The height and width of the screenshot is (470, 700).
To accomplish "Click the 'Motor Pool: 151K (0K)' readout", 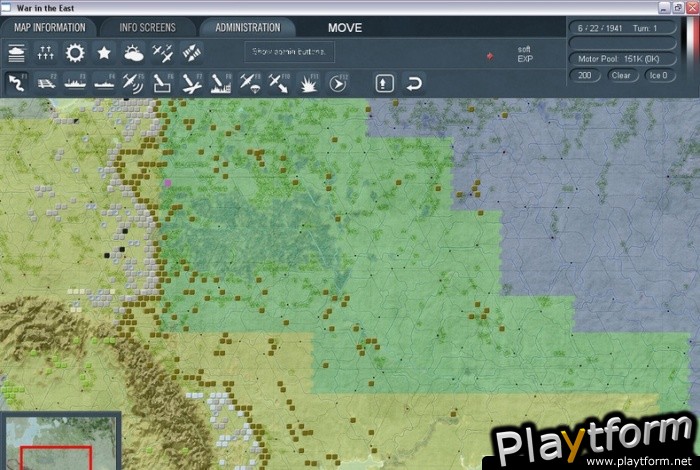I will pos(623,59).
